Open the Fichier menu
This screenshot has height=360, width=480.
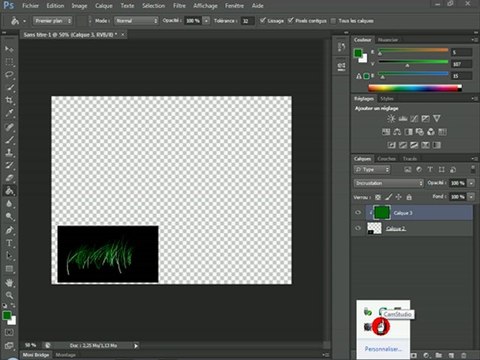tap(30, 6)
